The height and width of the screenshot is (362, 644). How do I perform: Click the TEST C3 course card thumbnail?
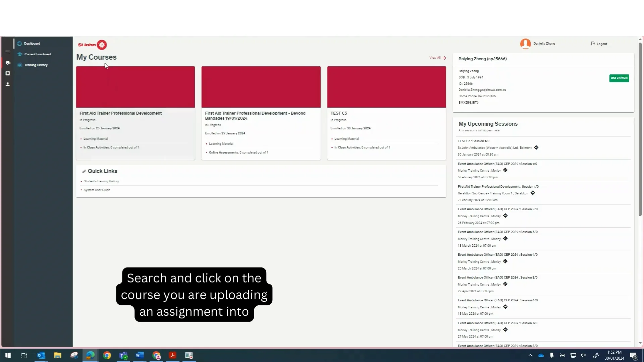coord(386,87)
